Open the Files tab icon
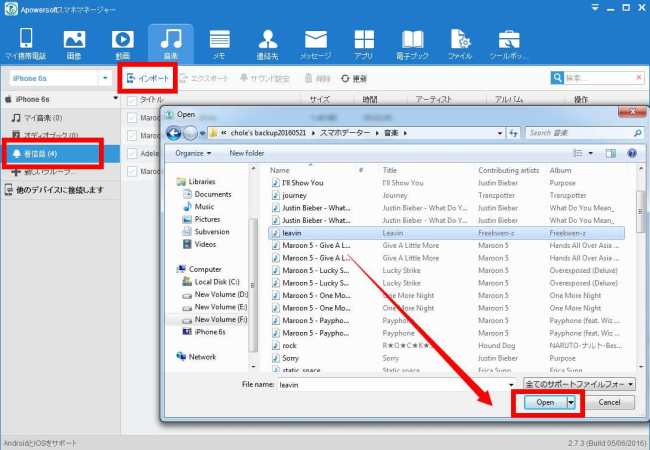 point(460,39)
